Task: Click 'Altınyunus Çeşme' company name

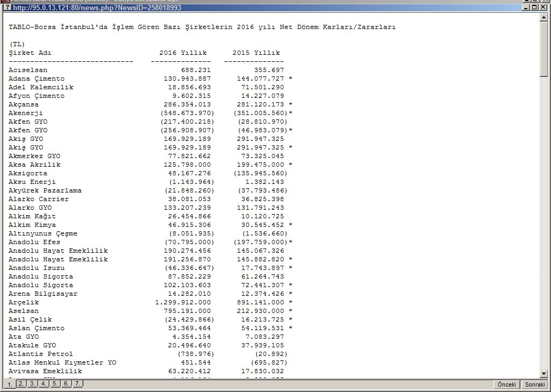Action: [x=43, y=233]
